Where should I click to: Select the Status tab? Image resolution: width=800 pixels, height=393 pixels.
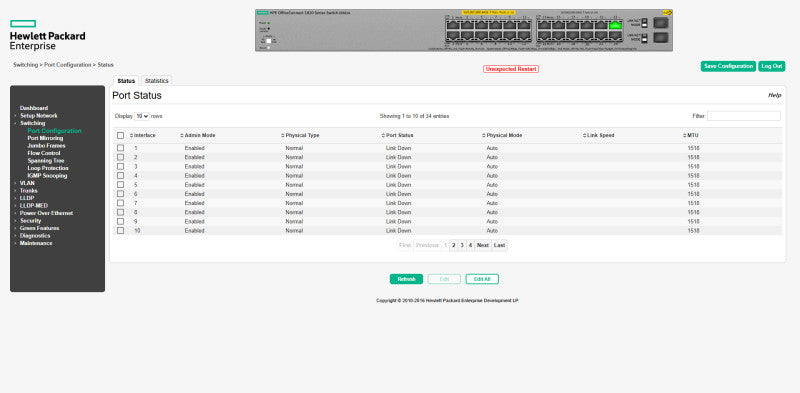click(126, 81)
